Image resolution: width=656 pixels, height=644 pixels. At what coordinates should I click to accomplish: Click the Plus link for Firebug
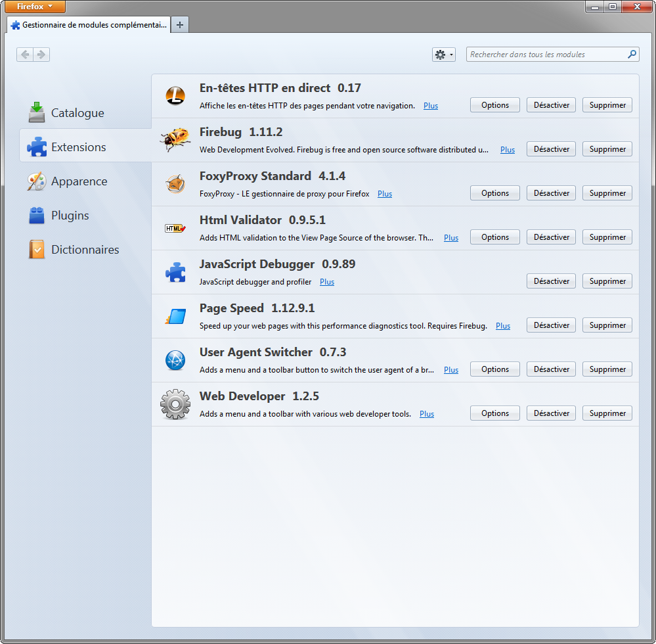click(x=508, y=149)
